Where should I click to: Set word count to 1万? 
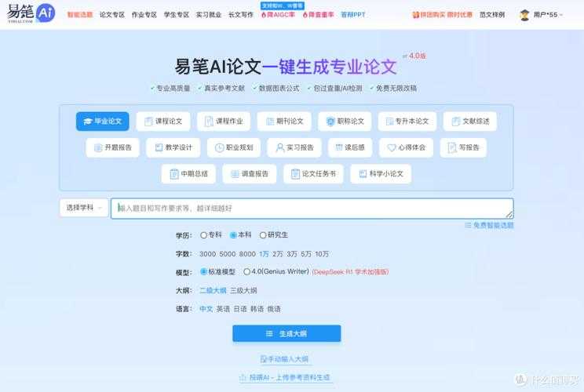click(x=264, y=254)
